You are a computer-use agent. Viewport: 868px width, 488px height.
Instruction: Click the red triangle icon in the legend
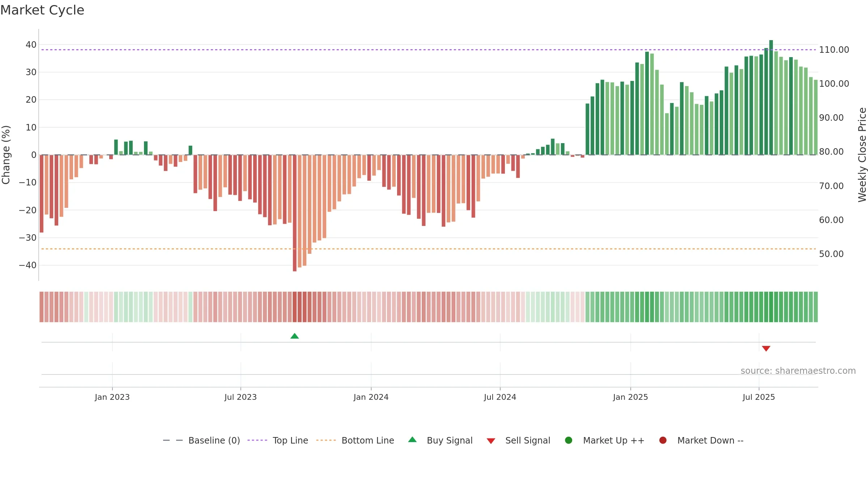point(491,441)
